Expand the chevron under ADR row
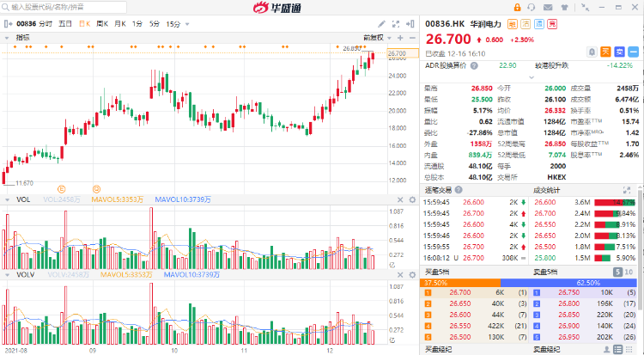Viewport: 644px width, 355px height. (532, 77)
